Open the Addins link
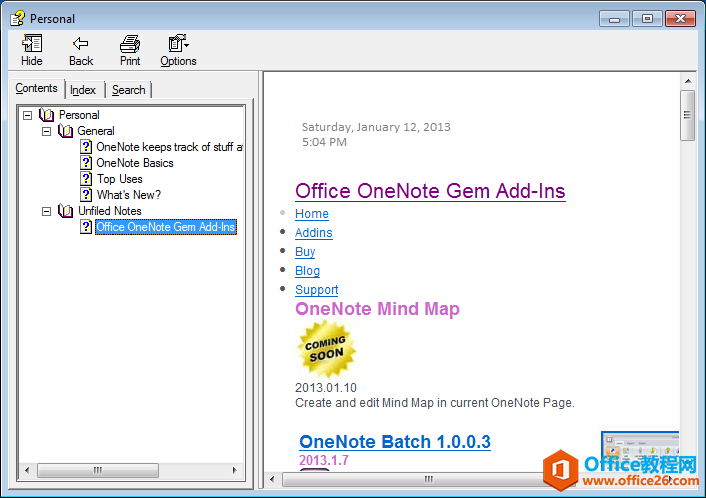The height and width of the screenshot is (498, 706). [x=313, y=233]
